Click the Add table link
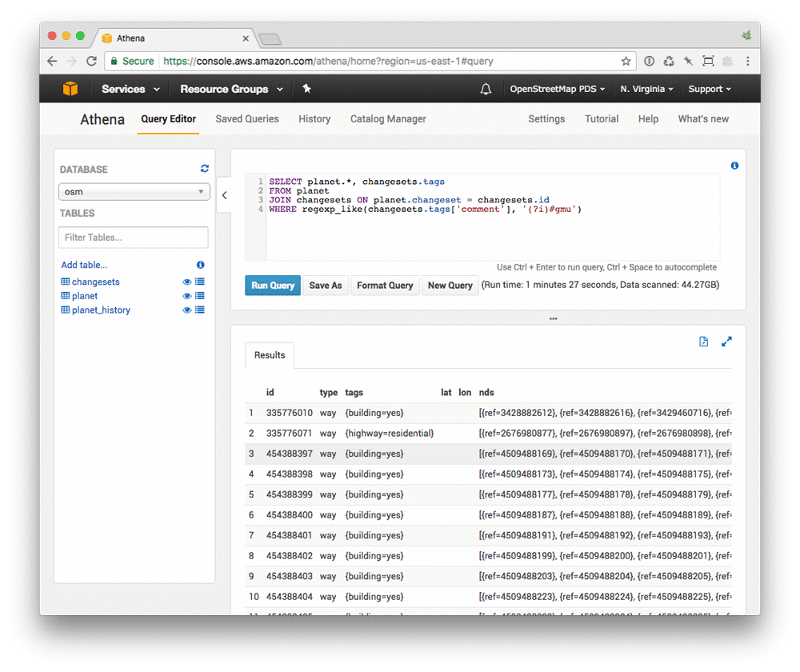The width and height of the screenshot is (800, 672). 84,265
